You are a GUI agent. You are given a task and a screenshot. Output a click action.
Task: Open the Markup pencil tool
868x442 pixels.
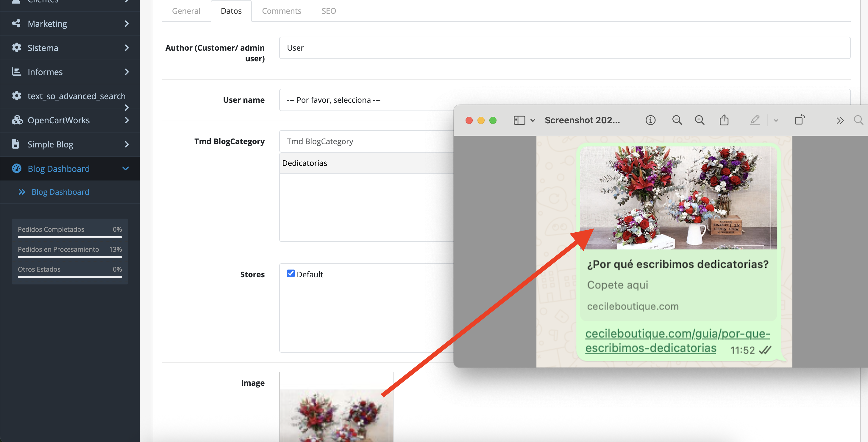pos(755,120)
